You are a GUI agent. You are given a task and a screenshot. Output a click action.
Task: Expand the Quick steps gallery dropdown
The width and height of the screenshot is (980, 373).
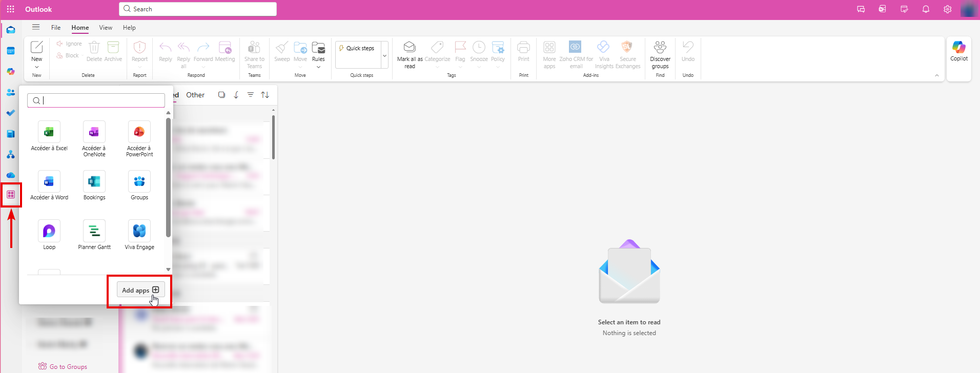(384, 55)
